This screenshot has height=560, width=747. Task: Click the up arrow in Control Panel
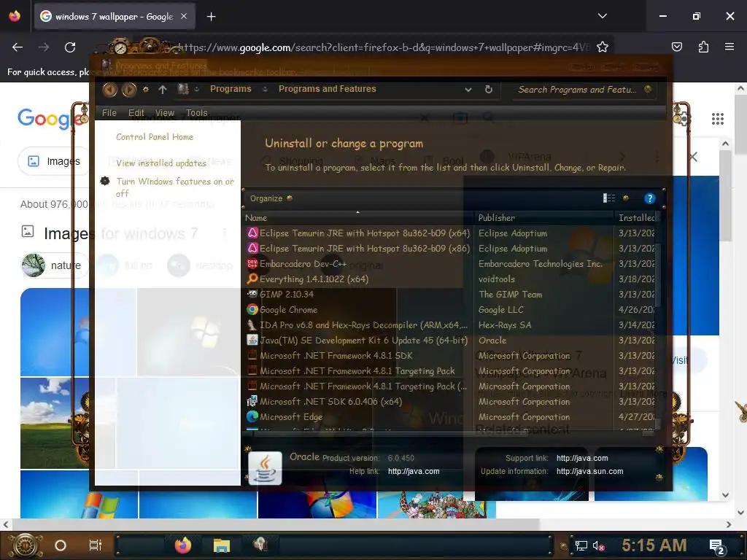pyautogui.click(x=163, y=90)
